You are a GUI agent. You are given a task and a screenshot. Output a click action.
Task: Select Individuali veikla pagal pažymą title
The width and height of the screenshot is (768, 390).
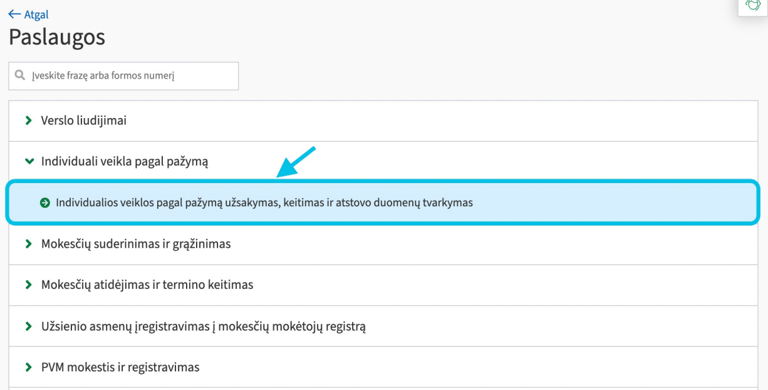pos(124,161)
